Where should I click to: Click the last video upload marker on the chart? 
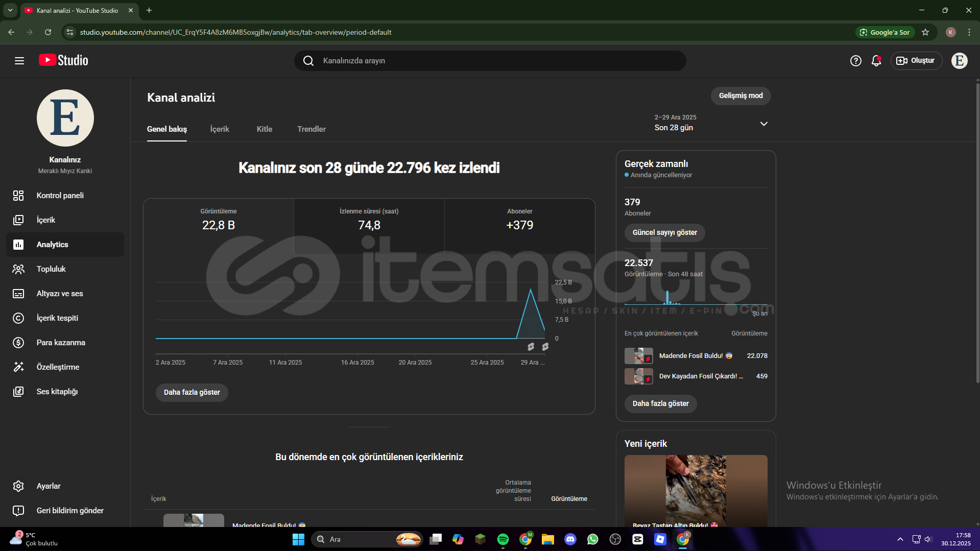(545, 347)
